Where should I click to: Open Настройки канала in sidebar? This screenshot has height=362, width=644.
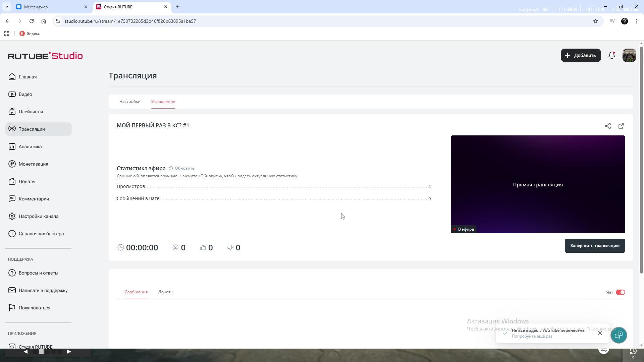pyautogui.click(x=38, y=216)
